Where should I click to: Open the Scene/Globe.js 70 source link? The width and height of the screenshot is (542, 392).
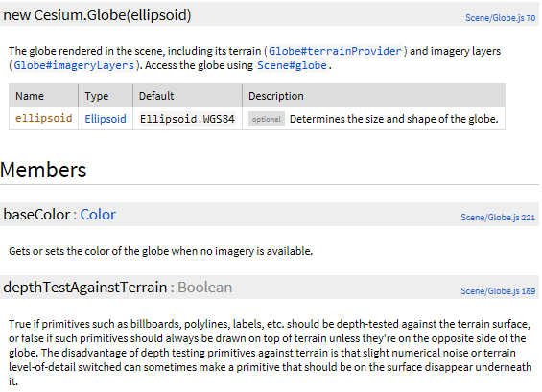[500, 18]
